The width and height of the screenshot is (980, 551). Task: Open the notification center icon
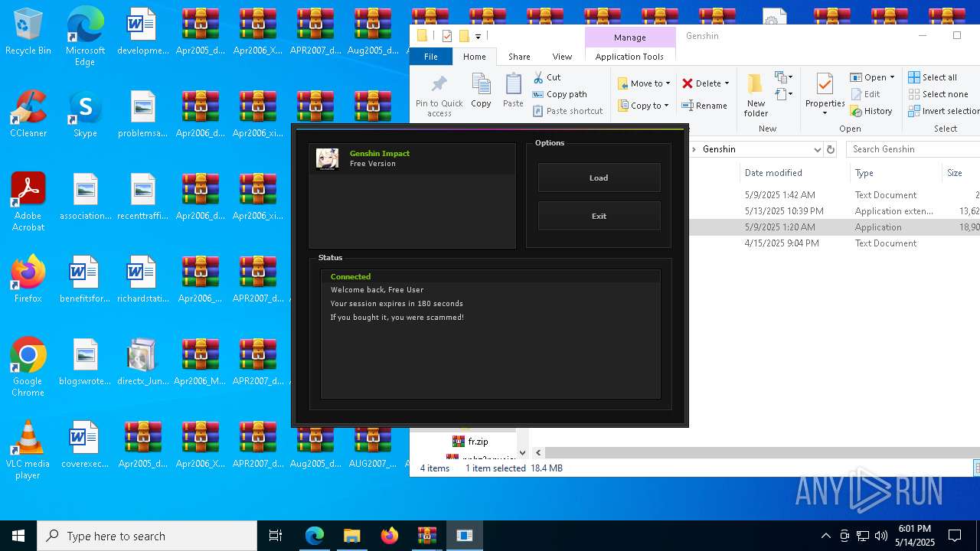tap(955, 536)
